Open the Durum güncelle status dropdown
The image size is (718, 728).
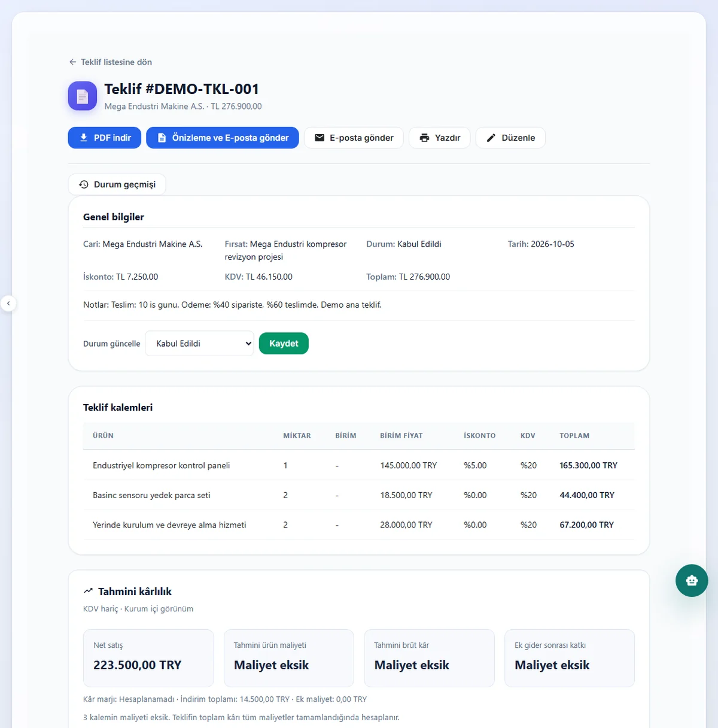coord(200,344)
